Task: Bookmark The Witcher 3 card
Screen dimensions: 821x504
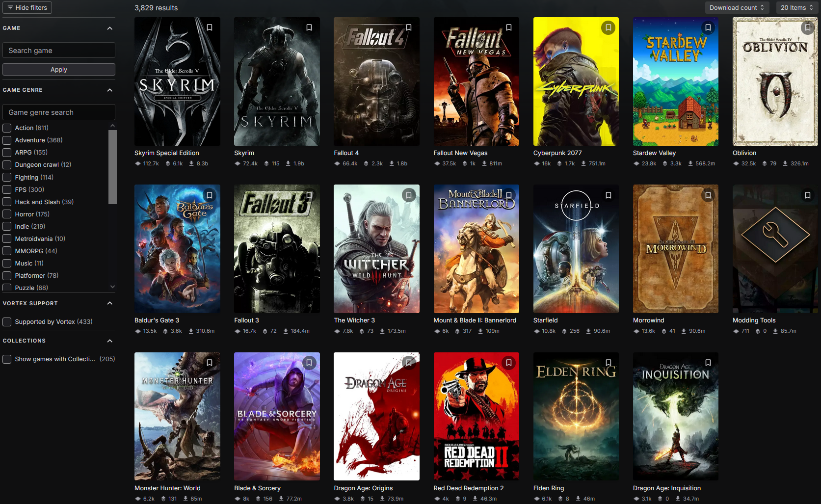Action: click(x=409, y=195)
